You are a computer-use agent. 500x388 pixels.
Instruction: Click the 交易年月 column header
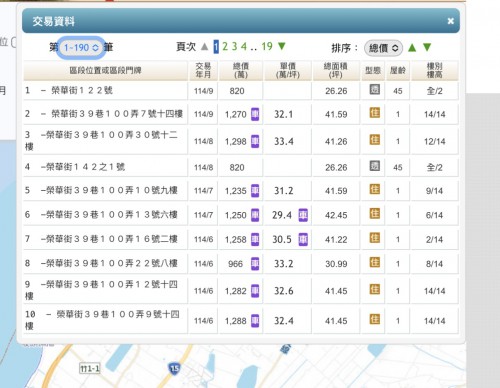click(x=203, y=70)
